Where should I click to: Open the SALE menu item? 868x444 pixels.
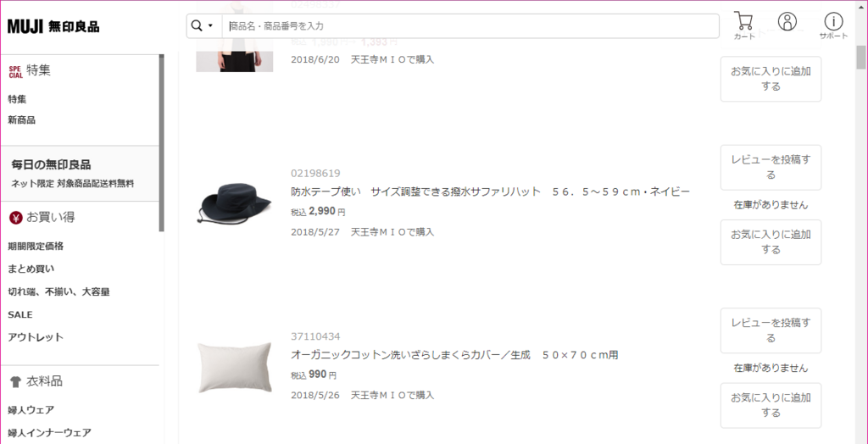point(20,314)
